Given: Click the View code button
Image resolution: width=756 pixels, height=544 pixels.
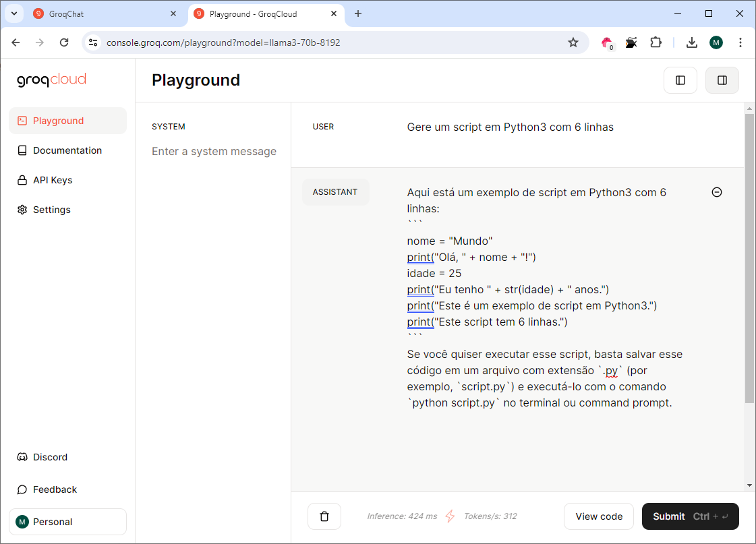Looking at the screenshot, I should (x=599, y=516).
